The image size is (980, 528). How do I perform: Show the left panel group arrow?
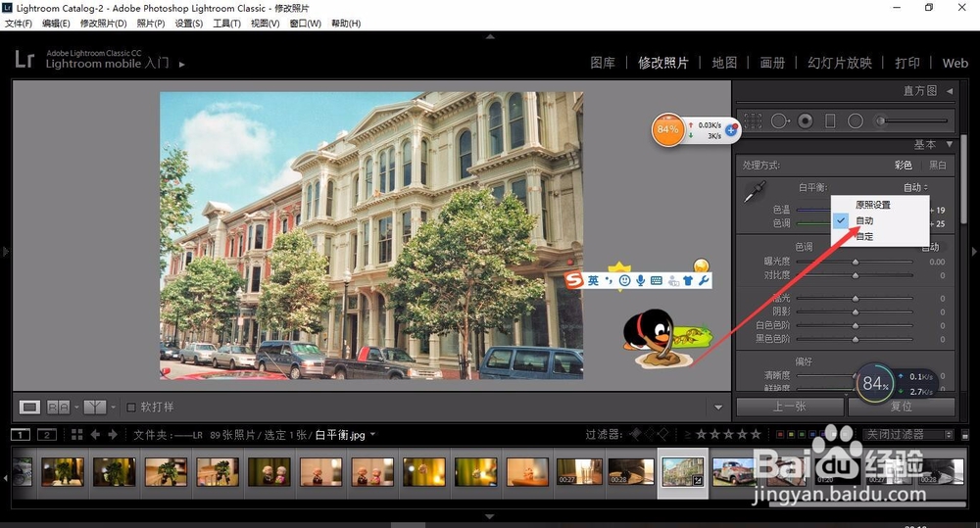[x=6, y=251]
